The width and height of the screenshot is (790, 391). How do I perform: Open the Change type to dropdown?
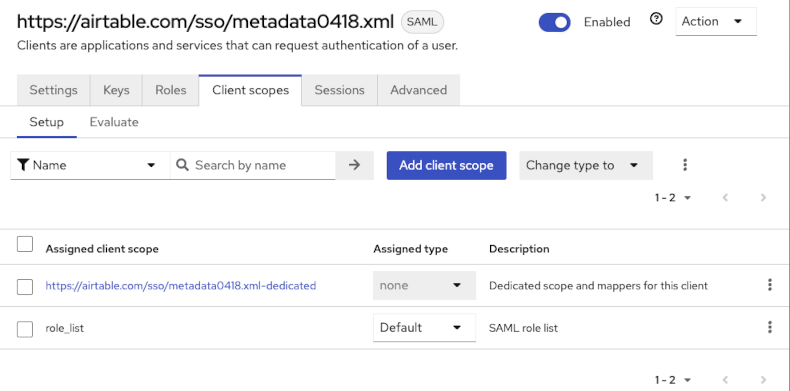[x=586, y=165]
